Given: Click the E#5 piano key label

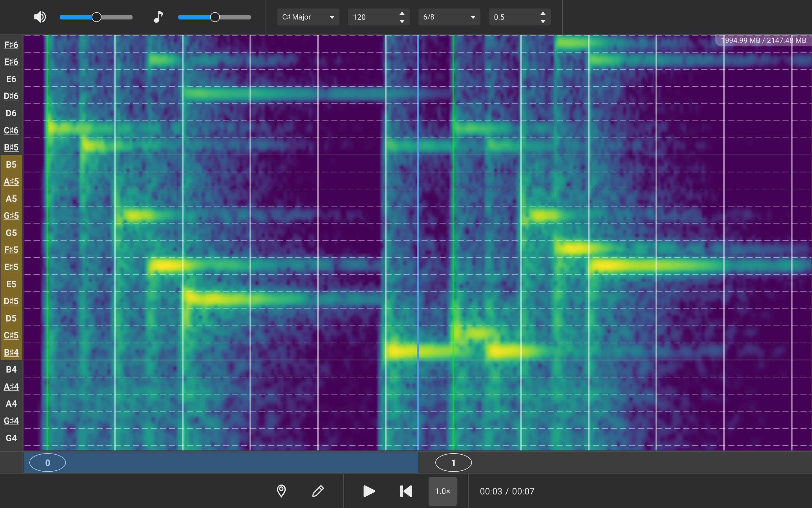Looking at the screenshot, I should (x=11, y=267).
